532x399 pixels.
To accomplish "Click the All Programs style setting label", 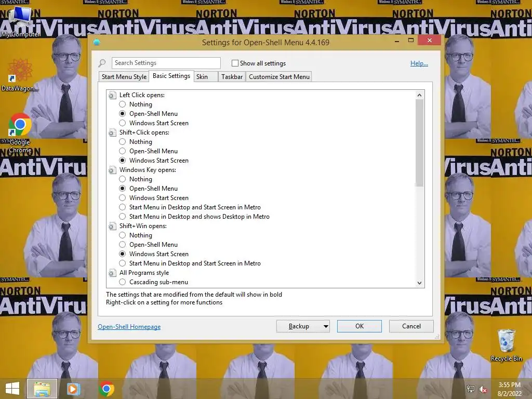I will tap(144, 273).
